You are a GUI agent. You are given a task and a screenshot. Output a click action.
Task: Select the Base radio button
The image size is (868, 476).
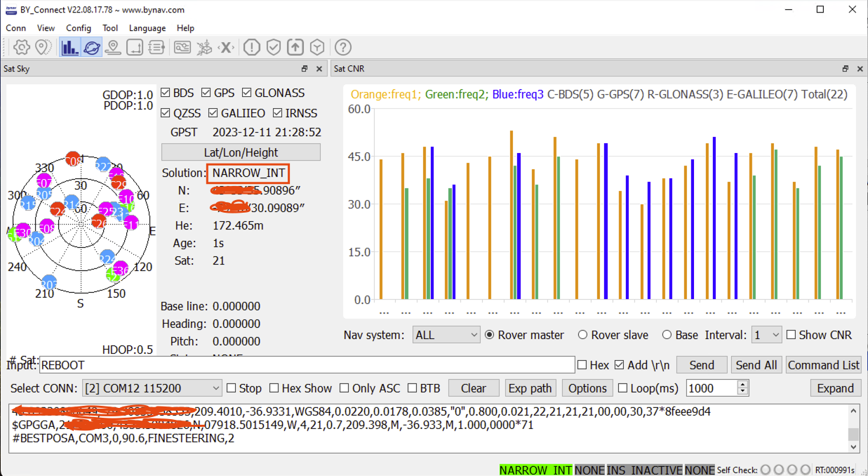666,335
